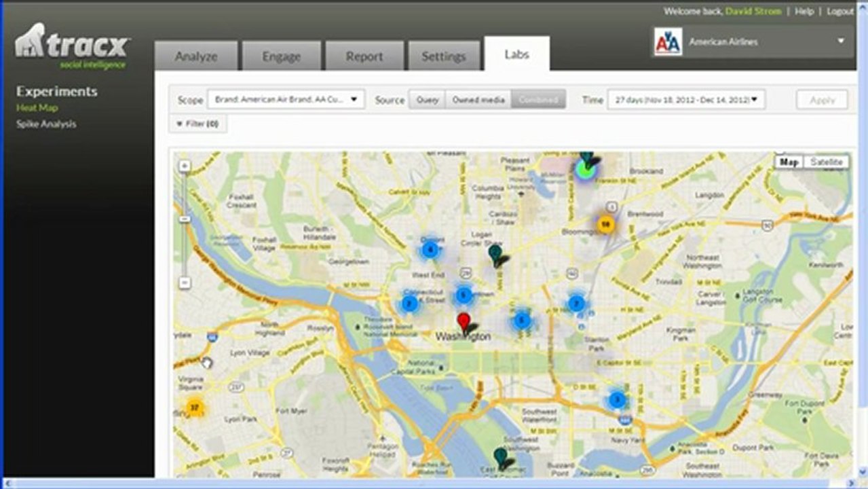This screenshot has height=489, width=868.
Task: Click the Washington map label
Action: pos(463,337)
